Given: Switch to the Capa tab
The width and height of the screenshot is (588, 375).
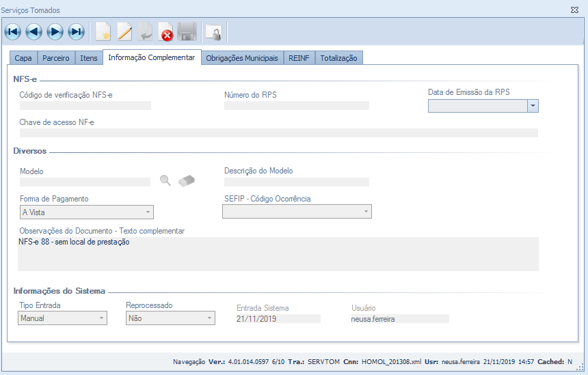Looking at the screenshot, I should coord(23,58).
